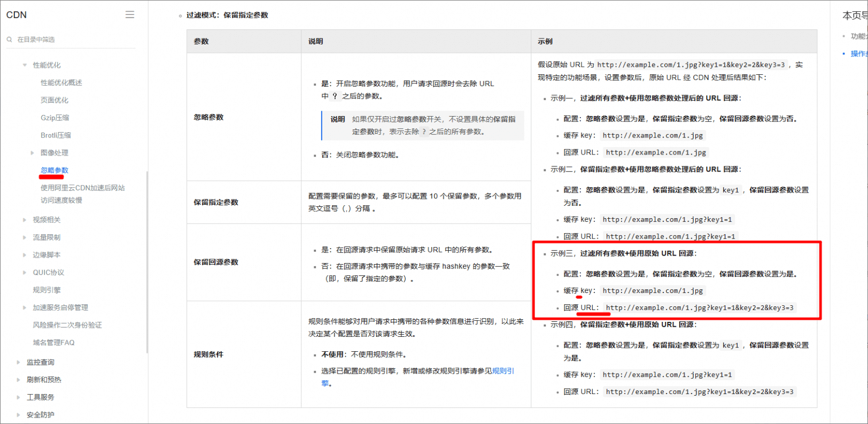This screenshot has width=868, height=424.
Task: Click the CDN title in sidebar
Action: point(17,15)
